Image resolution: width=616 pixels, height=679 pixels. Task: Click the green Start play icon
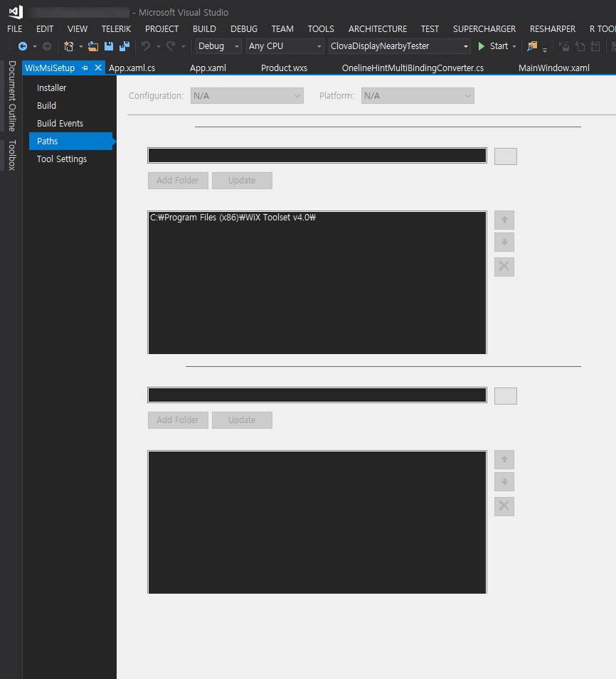pos(482,46)
